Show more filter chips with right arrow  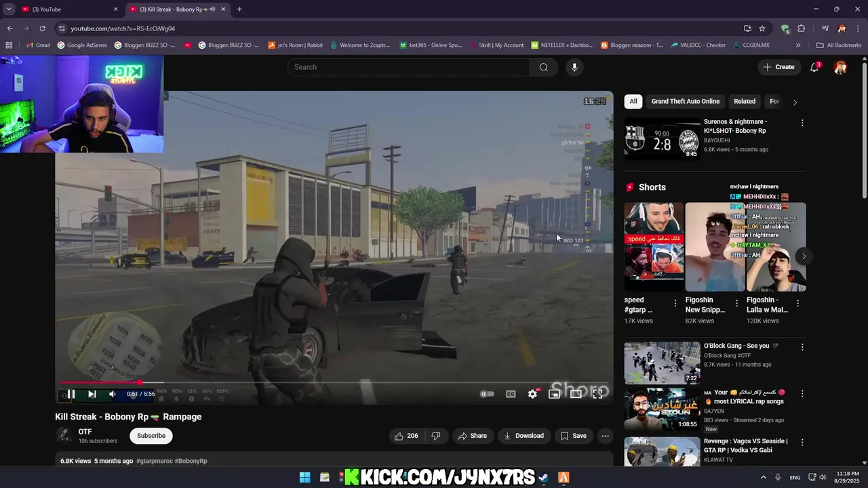click(x=795, y=102)
